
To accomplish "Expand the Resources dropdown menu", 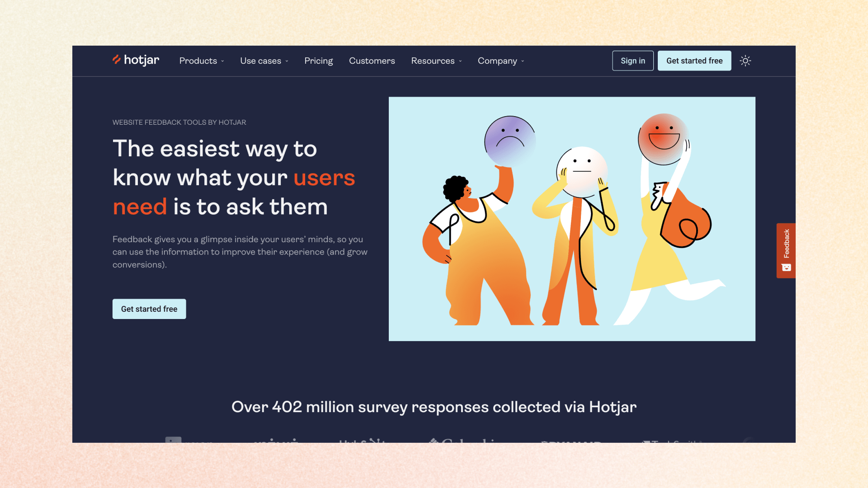I will click(436, 61).
